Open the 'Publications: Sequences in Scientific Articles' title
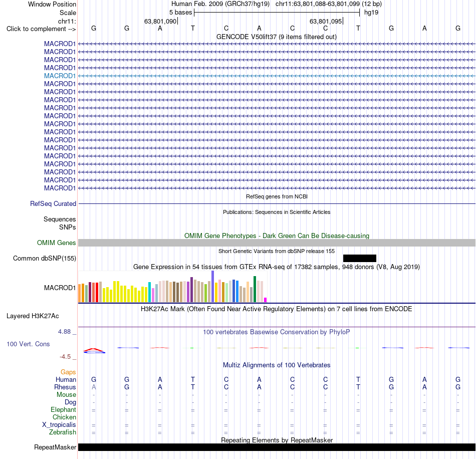The width and height of the screenshot is (476, 459). click(x=277, y=212)
